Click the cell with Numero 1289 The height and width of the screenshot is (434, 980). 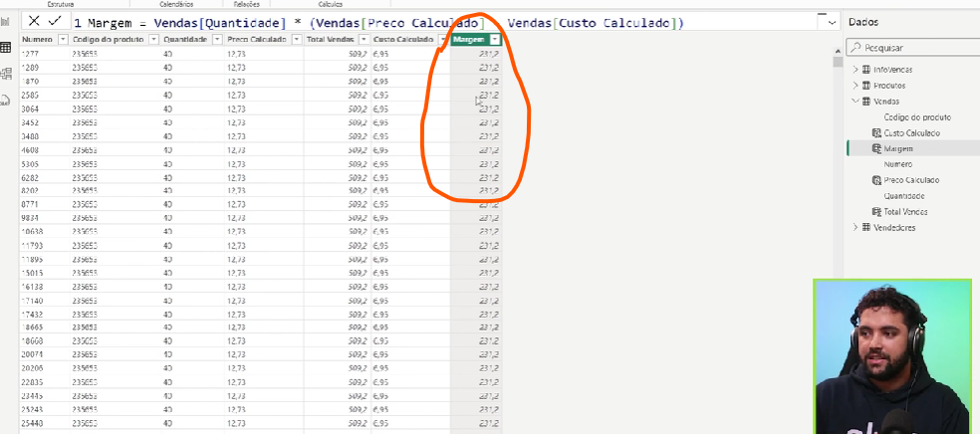45,68
